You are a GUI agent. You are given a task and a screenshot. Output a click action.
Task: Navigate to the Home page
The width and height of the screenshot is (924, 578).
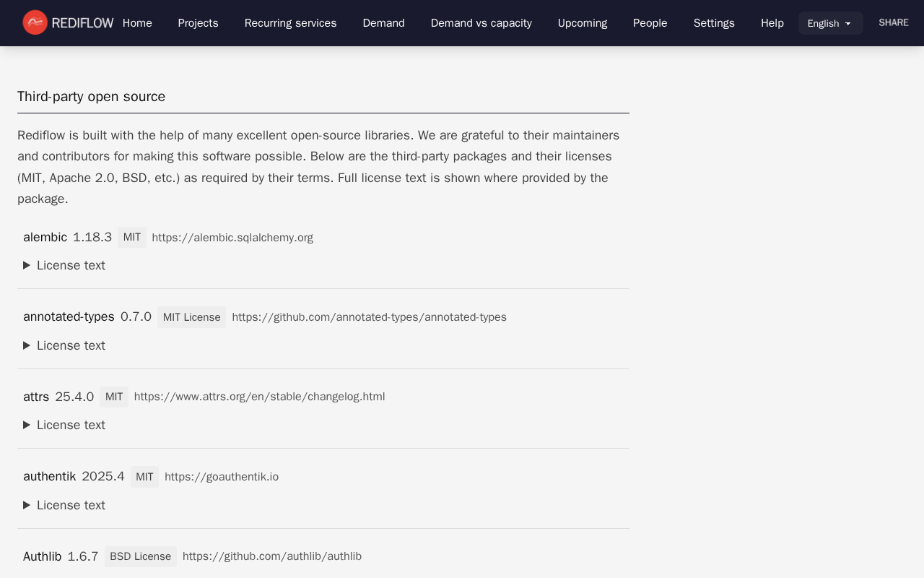[137, 23]
